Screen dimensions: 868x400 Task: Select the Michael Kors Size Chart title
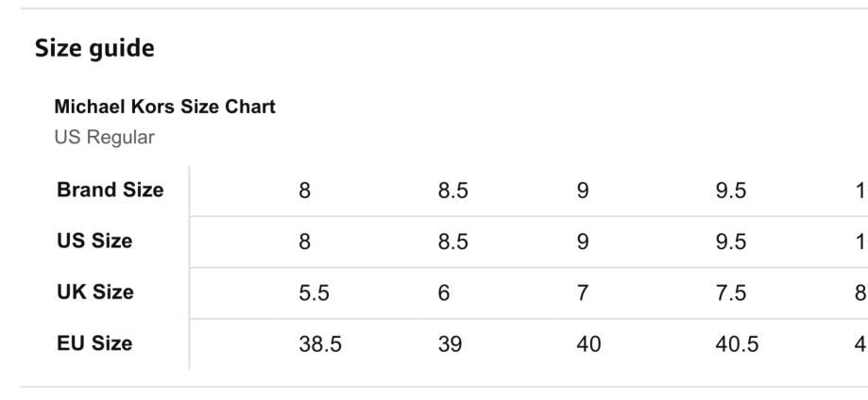pyautogui.click(x=165, y=107)
